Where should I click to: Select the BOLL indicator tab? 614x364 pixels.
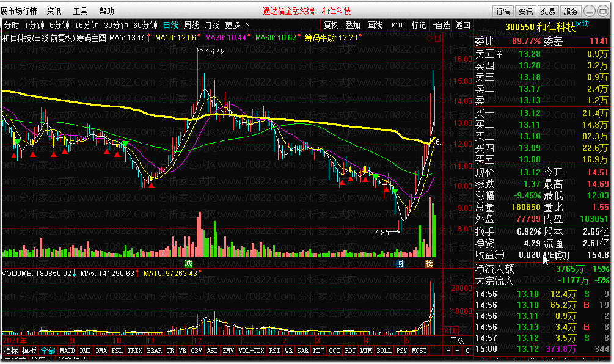(x=384, y=351)
